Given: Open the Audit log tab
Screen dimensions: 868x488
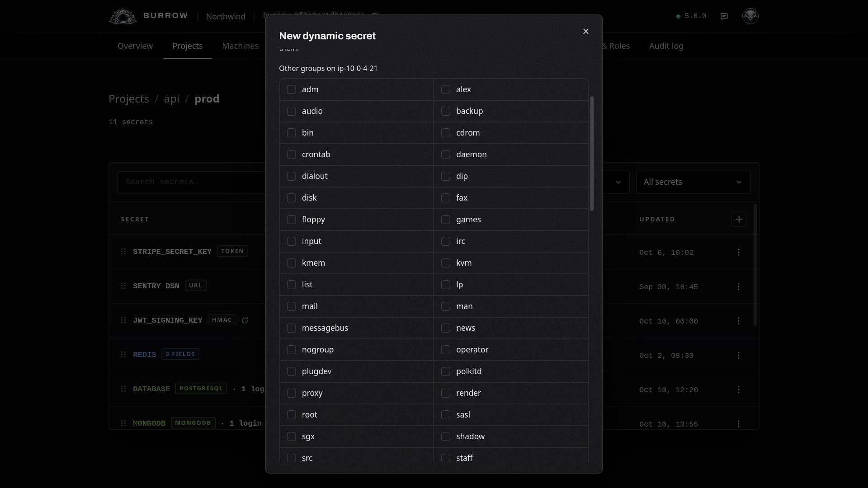Looking at the screenshot, I should [x=666, y=46].
